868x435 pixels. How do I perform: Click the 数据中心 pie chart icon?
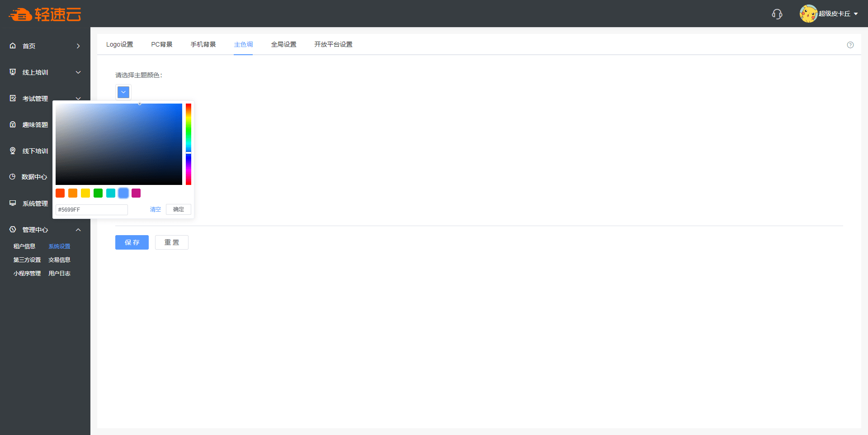pyautogui.click(x=13, y=177)
